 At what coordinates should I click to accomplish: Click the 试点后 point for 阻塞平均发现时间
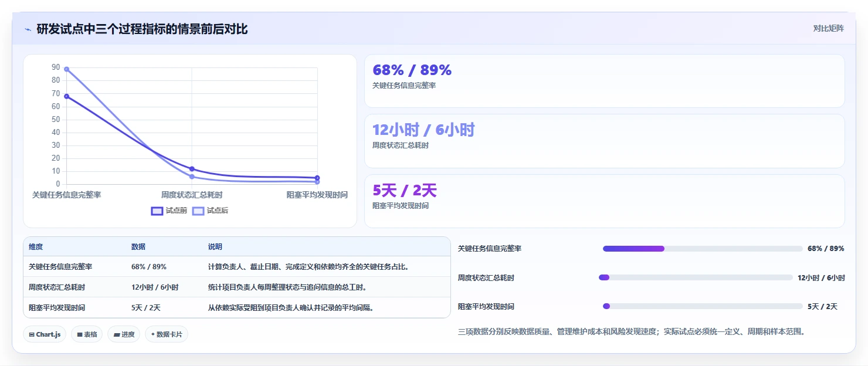317,182
